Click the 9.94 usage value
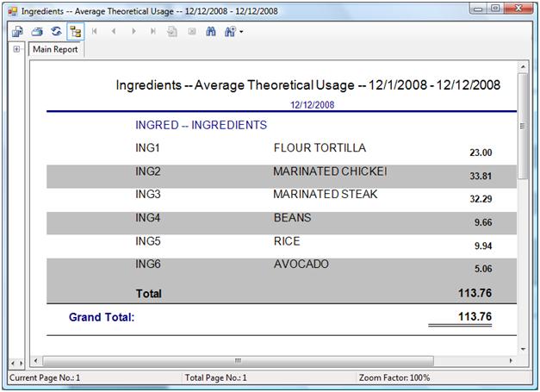540x392 pixels. click(x=483, y=246)
